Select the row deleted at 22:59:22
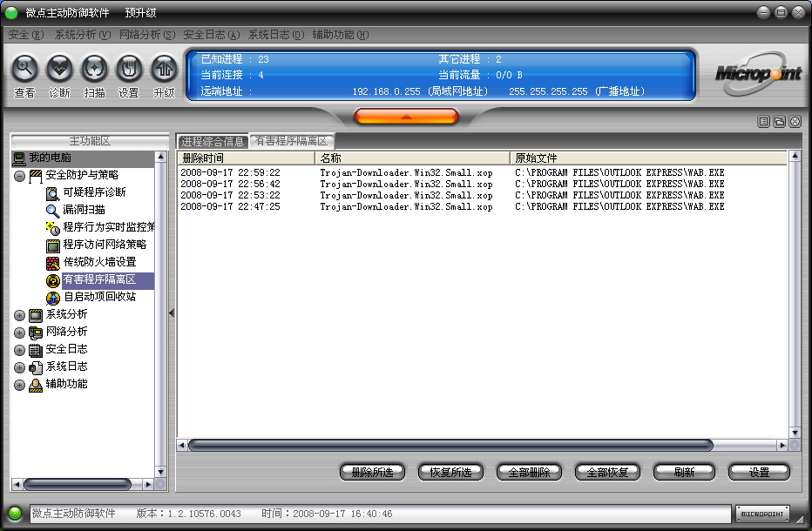 [x=483, y=172]
